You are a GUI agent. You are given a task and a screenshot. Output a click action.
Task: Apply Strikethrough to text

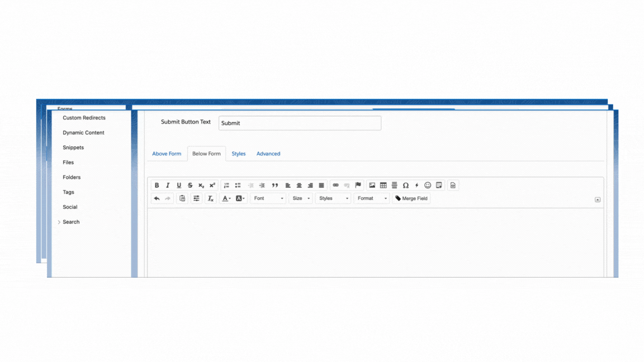(x=189, y=185)
